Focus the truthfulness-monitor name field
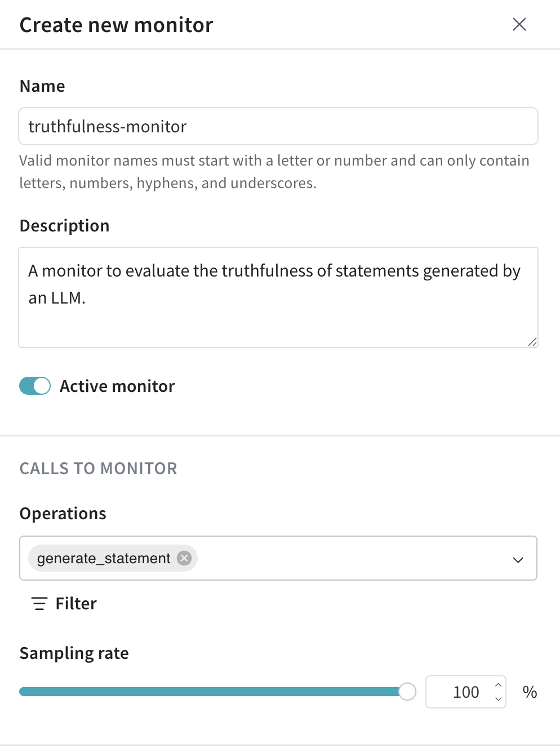The width and height of the screenshot is (560, 749). click(x=278, y=126)
